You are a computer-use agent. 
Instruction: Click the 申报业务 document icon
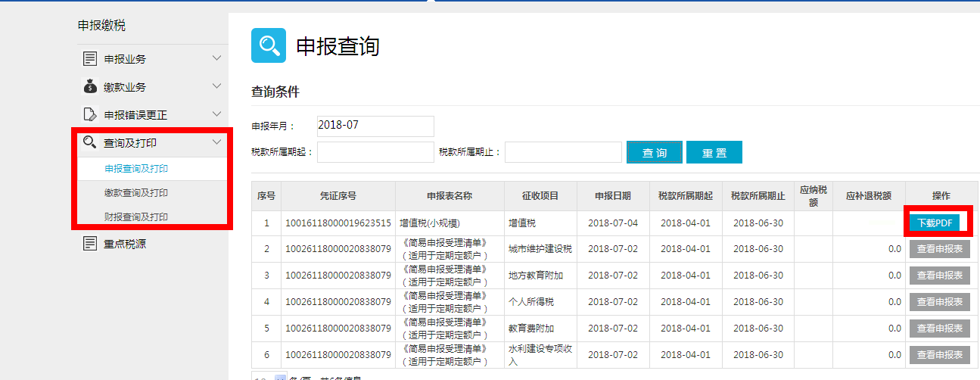click(90, 59)
